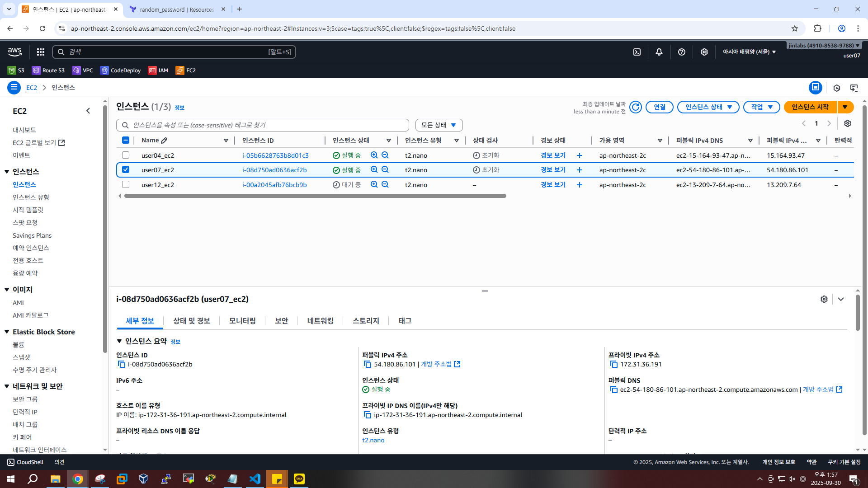Edit Name column pencil icon
This screenshot has height=488, width=868.
click(164, 141)
